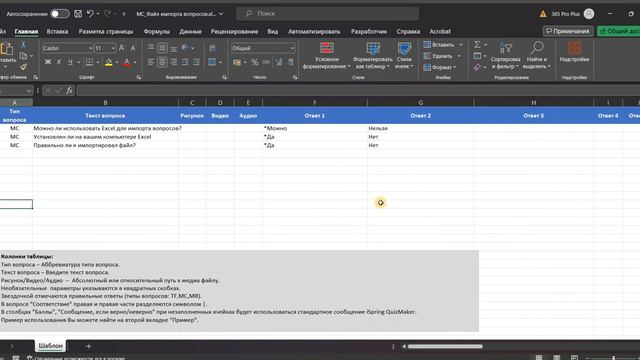Open Стили ячеек gallery
The width and height of the screenshot is (640, 360).
click(404, 56)
